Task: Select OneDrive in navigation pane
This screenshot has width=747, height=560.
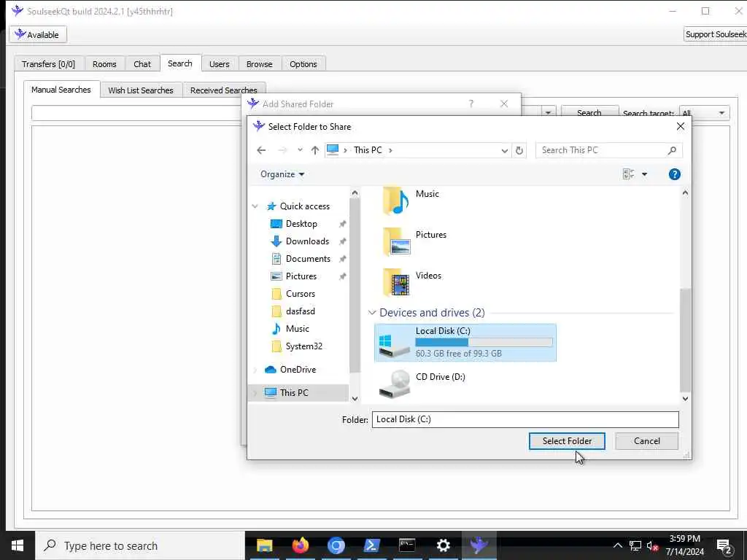Action: [x=298, y=370]
